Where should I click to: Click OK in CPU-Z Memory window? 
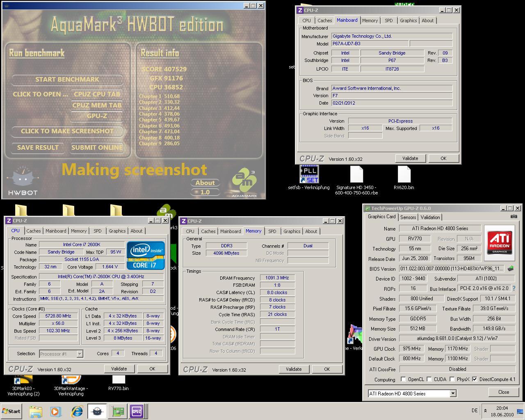pos(327,369)
